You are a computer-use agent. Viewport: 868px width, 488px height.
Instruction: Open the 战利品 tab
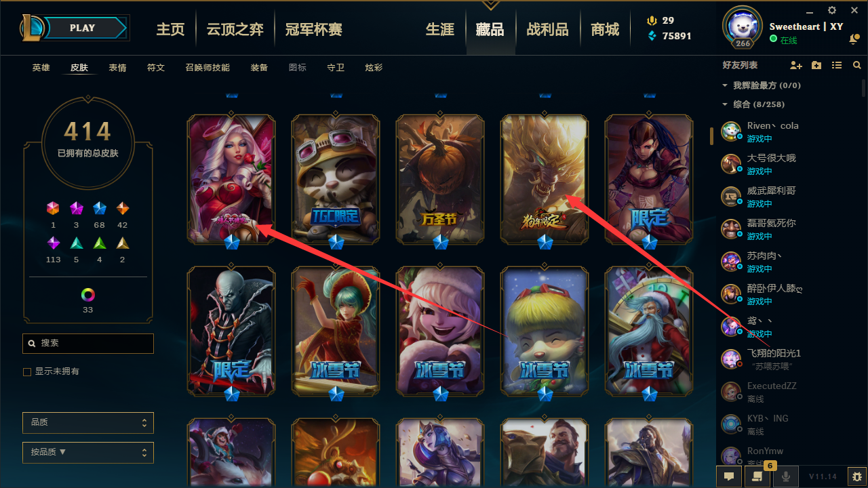(547, 29)
